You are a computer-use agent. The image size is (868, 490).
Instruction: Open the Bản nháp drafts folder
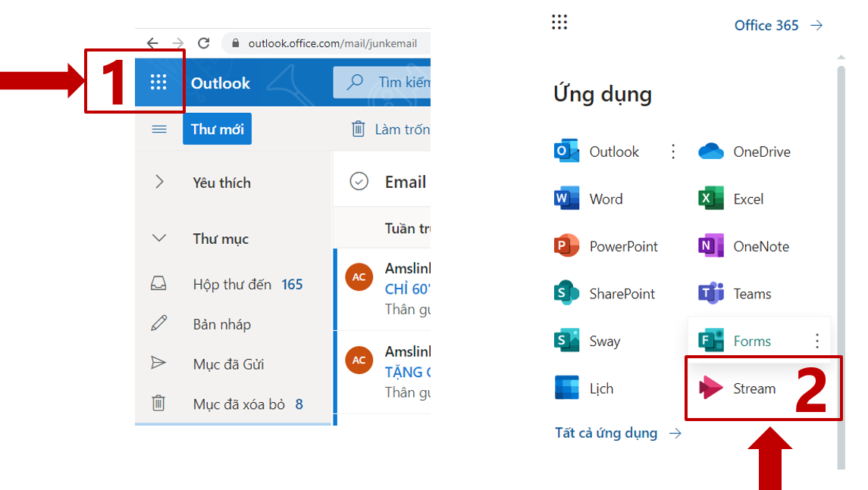(221, 324)
